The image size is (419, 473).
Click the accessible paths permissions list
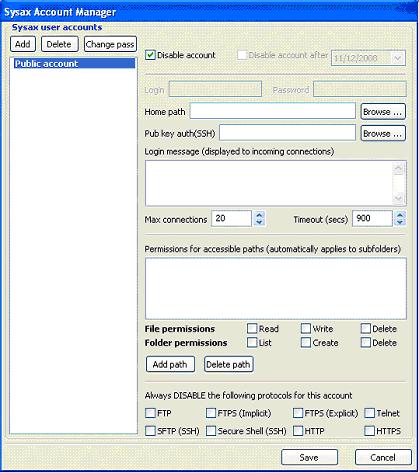(276, 288)
